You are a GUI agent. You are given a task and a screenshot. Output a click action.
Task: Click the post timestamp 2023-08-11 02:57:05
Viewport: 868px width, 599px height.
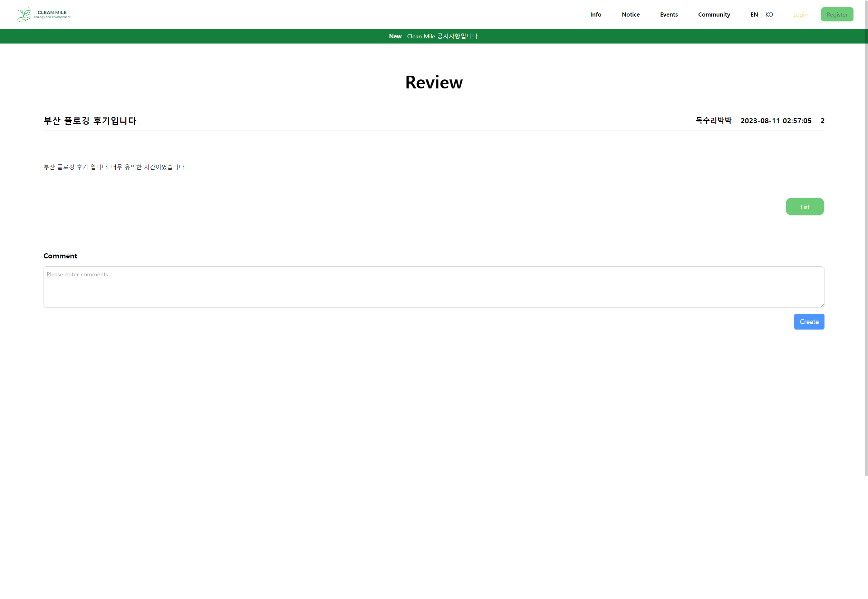(776, 121)
